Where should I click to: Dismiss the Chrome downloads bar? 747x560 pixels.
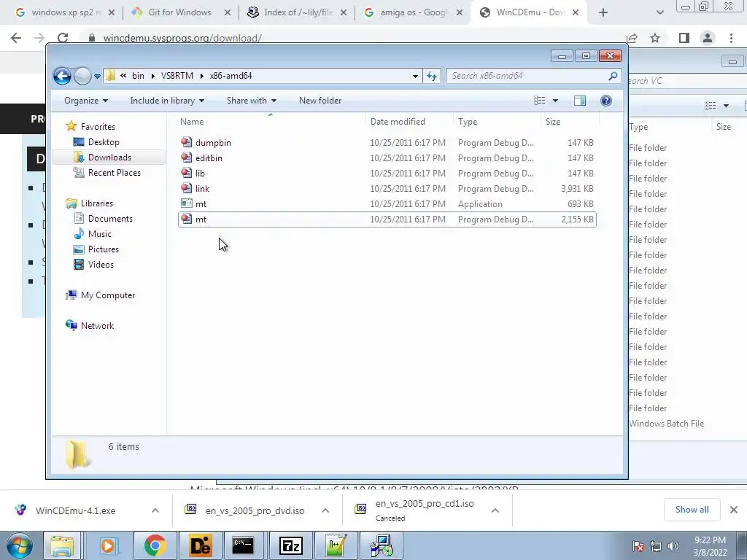tap(734, 510)
